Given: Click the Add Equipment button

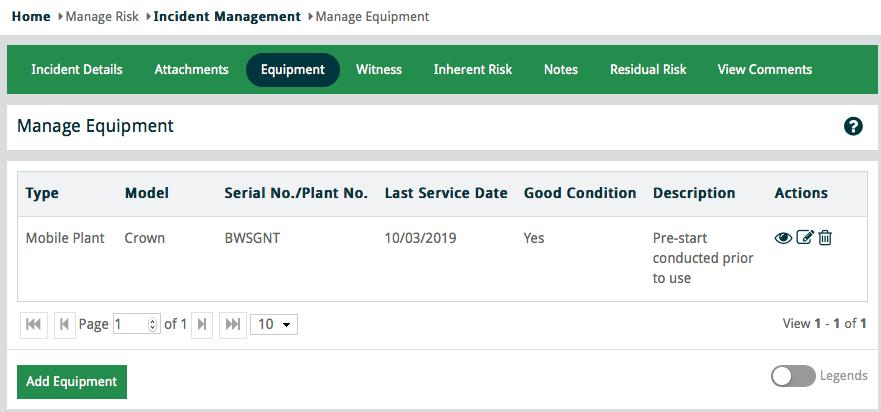Looking at the screenshot, I should click(72, 381).
